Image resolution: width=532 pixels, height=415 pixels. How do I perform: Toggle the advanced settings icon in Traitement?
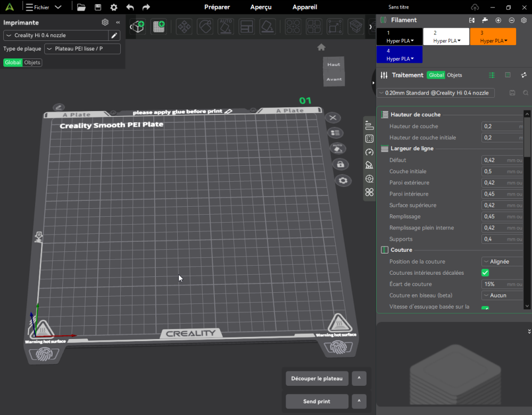(492, 75)
